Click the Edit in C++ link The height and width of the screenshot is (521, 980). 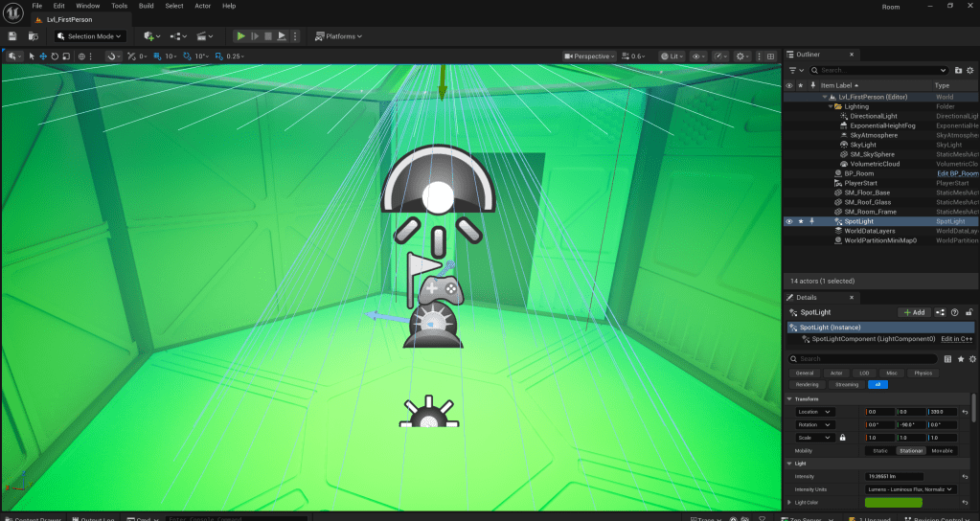pyautogui.click(x=956, y=339)
